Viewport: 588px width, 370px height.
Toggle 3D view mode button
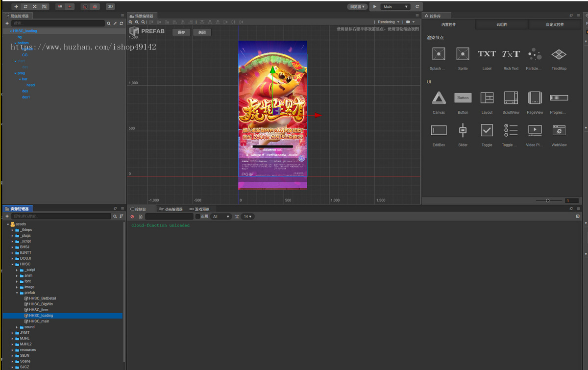click(110, 7)
